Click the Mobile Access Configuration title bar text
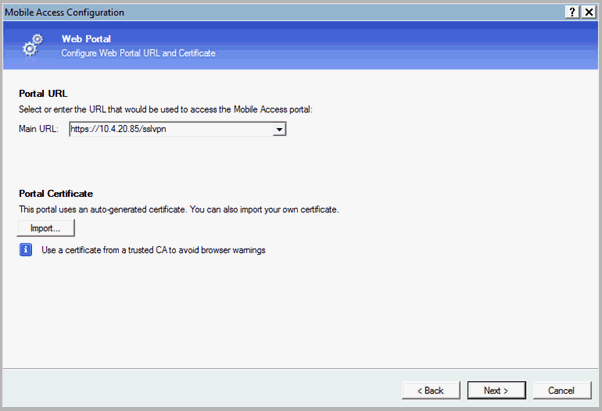This screenshot has height=411, width=602. [x=66, y=11]
